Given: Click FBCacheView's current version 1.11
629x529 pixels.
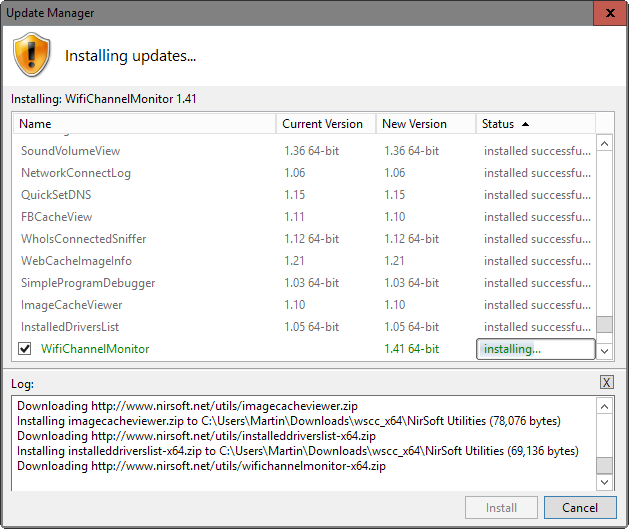Looking at the screenshot, I should [294, 217].
